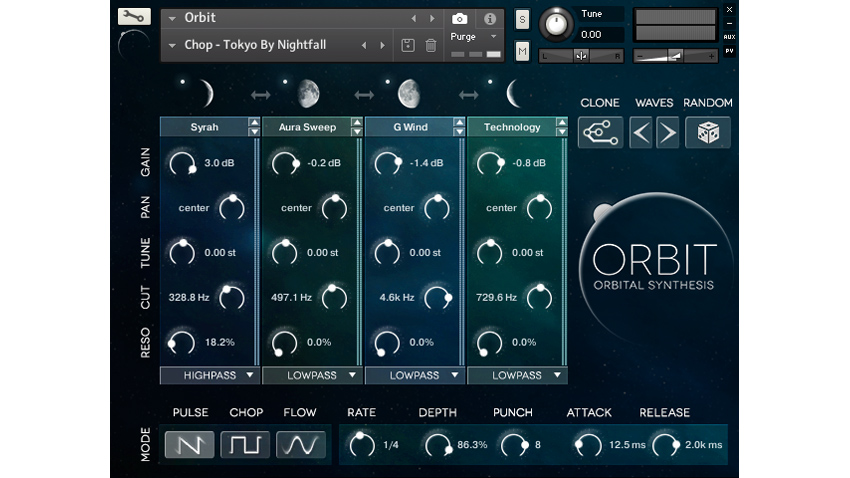Step G Wind sound up arrow
Viewport: 850px width, 478px height.
(x=459, y=122)
